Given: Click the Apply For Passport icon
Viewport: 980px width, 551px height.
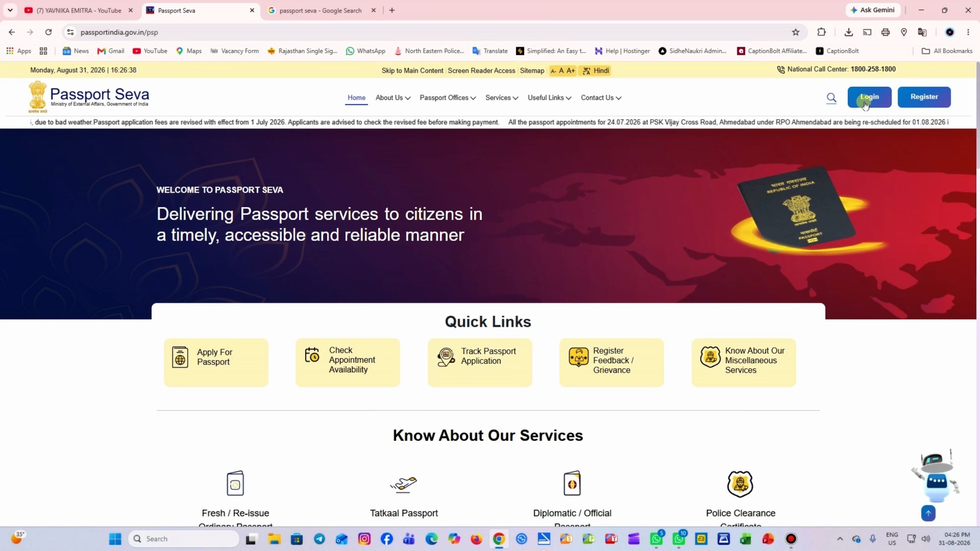Looking at the screenshot, I should (180, 357).
